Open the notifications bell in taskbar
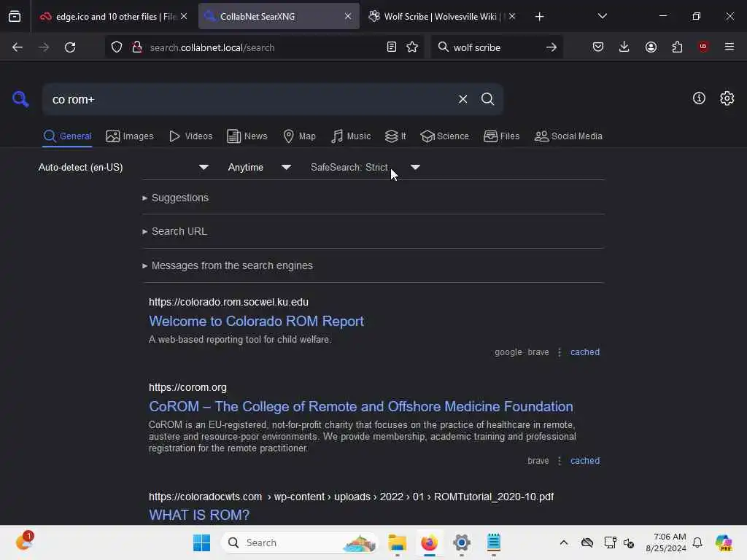The width and height of the screenshot is (747, 560). [x=697, y=542]
